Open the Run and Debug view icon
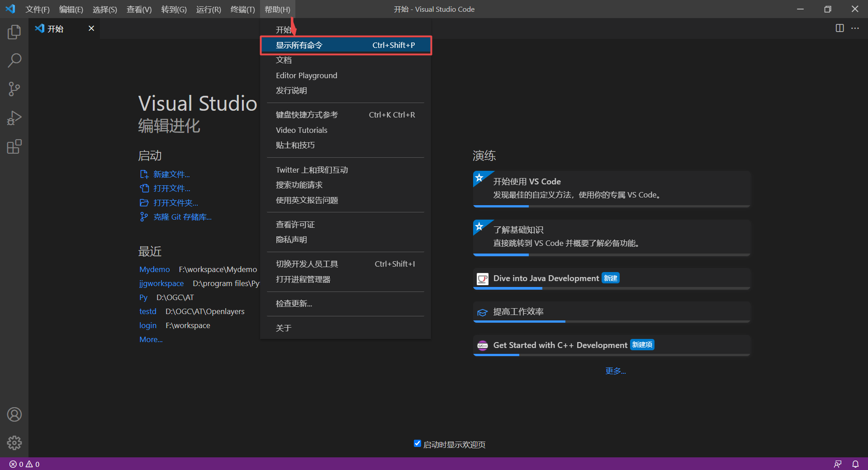Image resolution: width=868 pixels, height=470 pixels. (x=14, y=118)
